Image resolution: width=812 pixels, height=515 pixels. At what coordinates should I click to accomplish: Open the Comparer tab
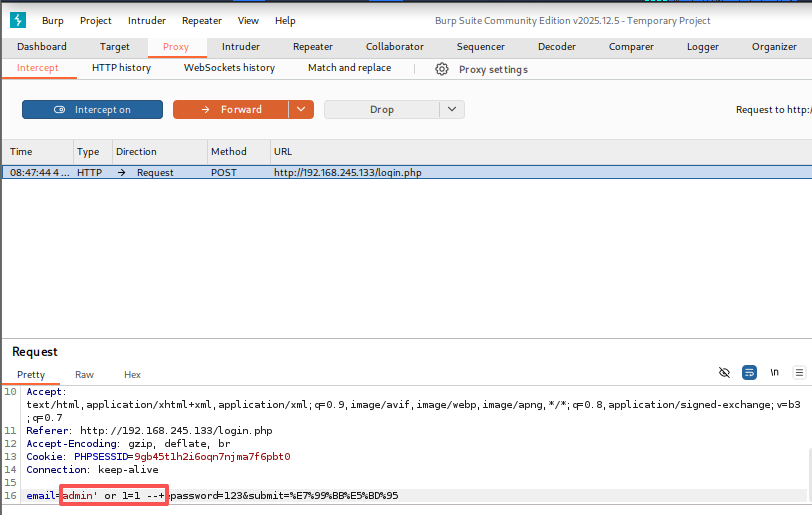pos(631,47)
